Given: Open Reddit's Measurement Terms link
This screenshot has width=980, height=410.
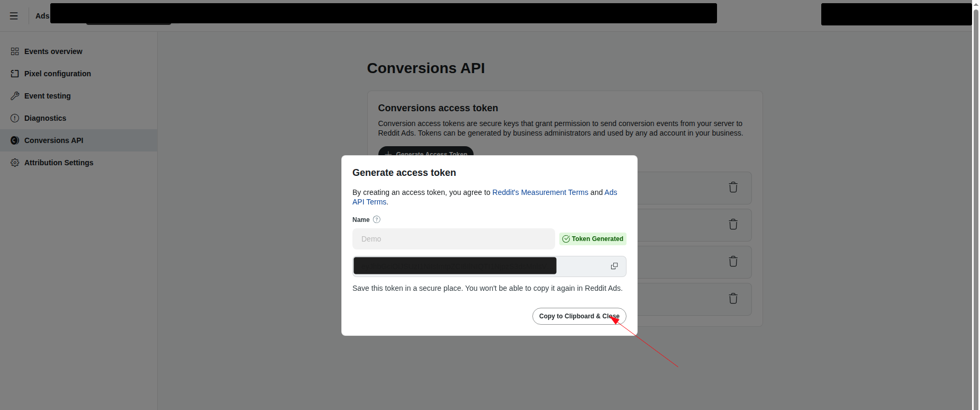Looking at the screenshot, I should tap(540, 192).
